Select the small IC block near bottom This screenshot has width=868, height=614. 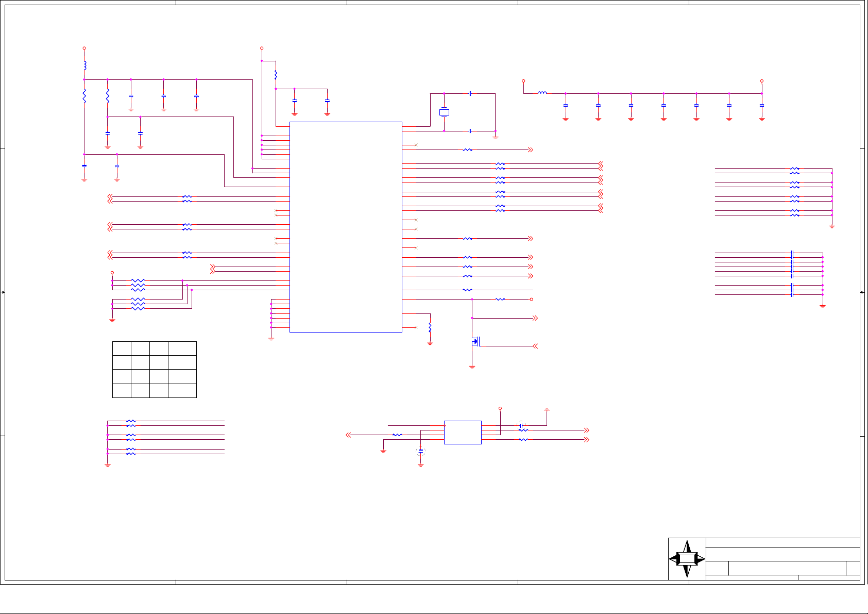[x=463, y=432]
